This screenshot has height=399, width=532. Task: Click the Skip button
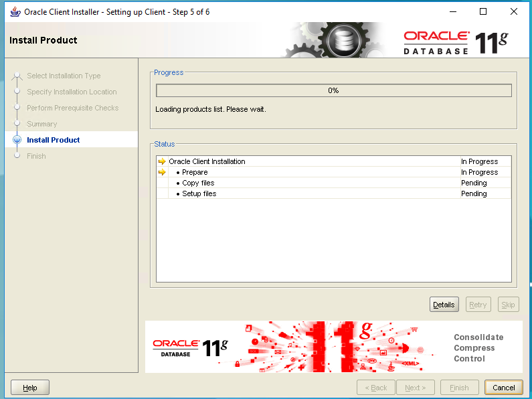coord(508,305)
